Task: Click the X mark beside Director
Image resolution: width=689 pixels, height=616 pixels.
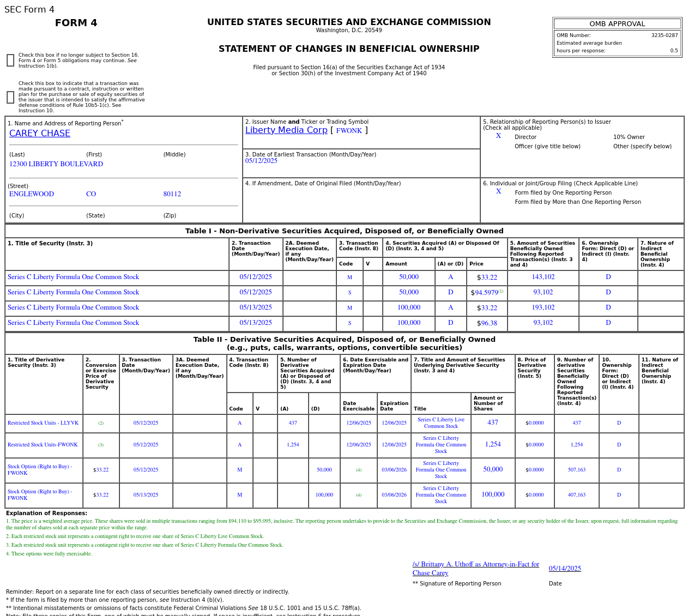Action: 498,136
